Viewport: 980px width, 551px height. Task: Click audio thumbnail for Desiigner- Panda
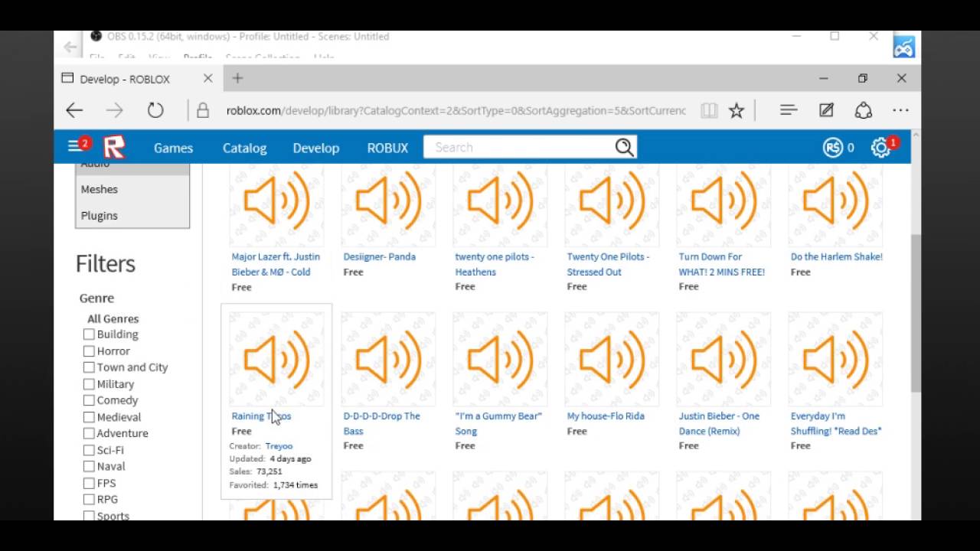[x=388, y=202]
